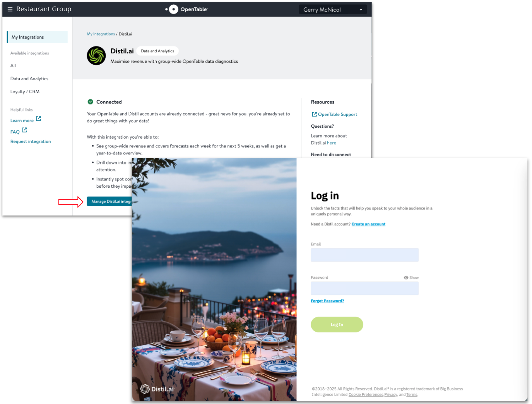The width and height of the screenshot is (532, 404).
Task: Click the Create an account link
Action: coord(368,224)
